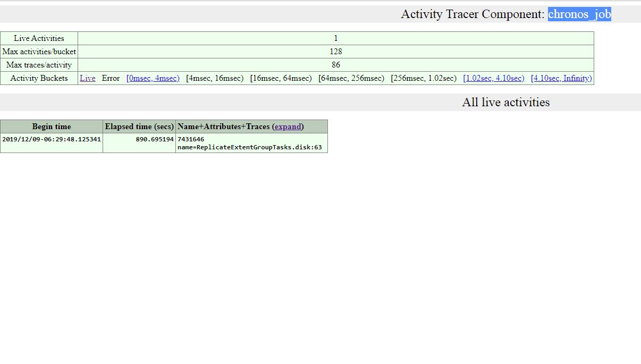This screenshot has width=641, height=364.
Task: Click the Live Activities row label
Action: pos(39,38)
